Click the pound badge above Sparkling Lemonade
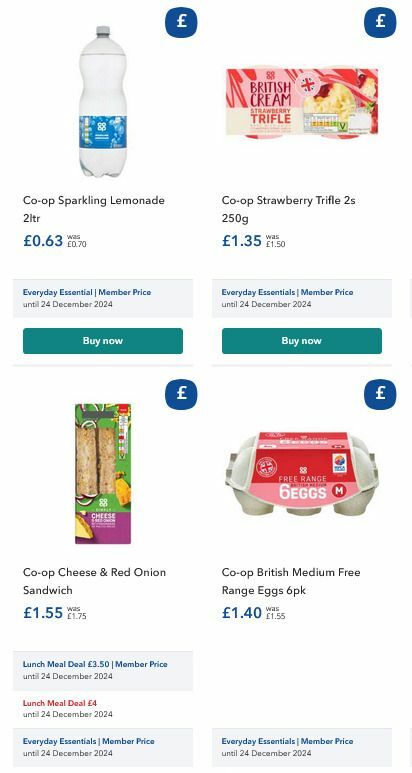Screen dimensions: 412x773 pyautogui.click(x=181, y=22)
